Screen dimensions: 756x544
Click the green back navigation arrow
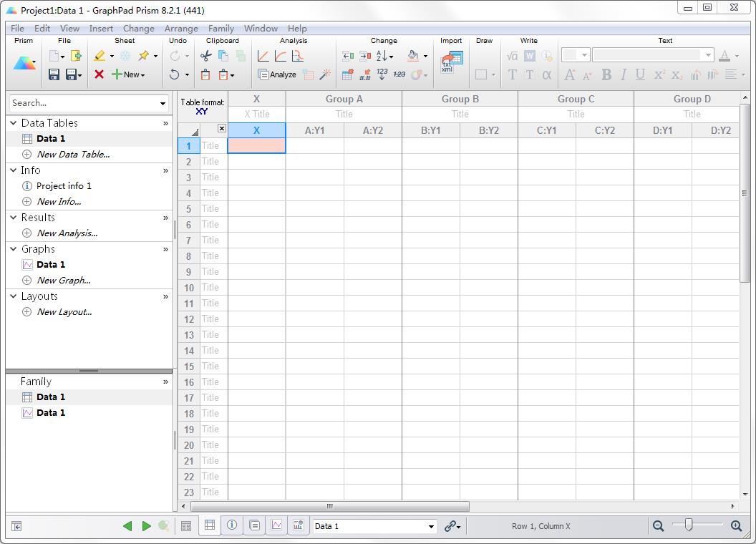coord(127,526)
